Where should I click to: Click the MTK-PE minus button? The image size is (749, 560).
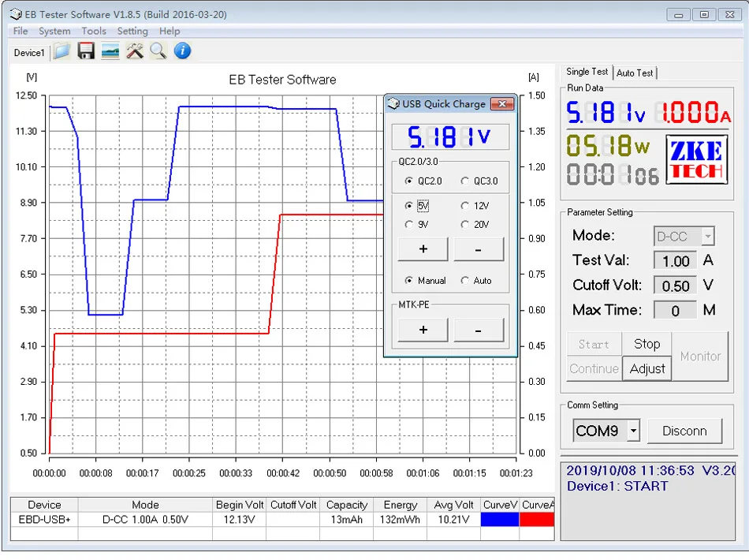(x=479, y=330)
